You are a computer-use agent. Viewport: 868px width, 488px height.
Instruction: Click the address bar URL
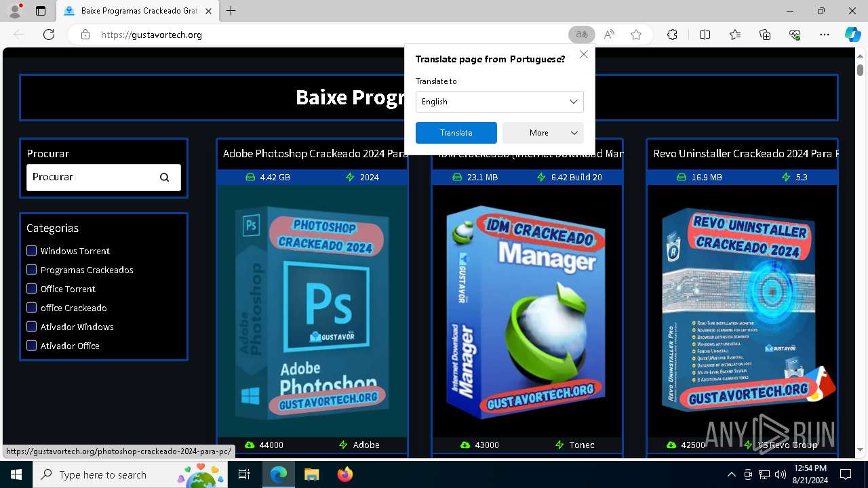click(x=151, y=35)
